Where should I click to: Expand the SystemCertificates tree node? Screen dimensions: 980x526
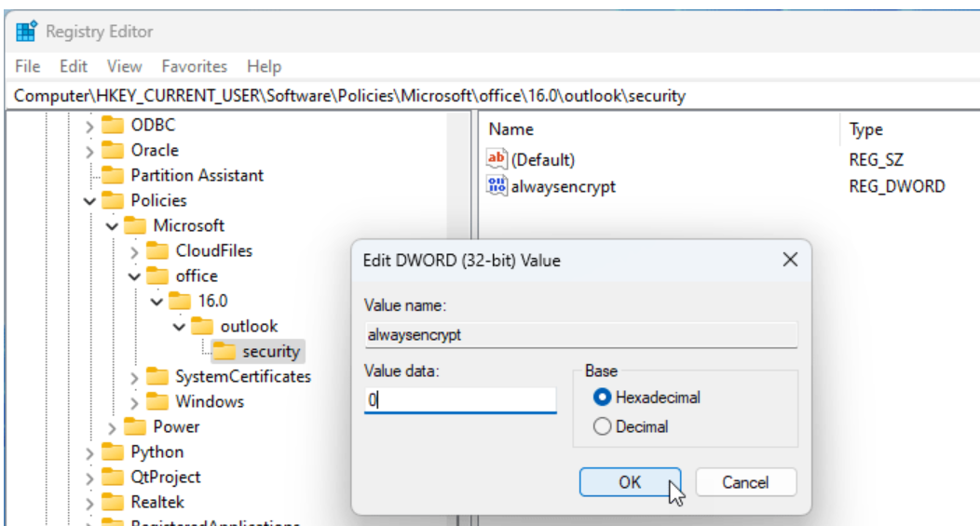[x=134, y=378]
